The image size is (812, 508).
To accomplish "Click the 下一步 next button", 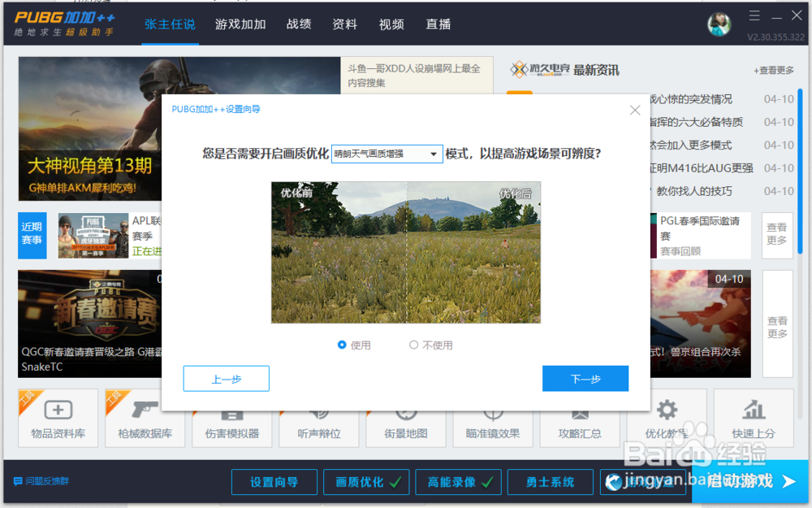I will [x=585, y=378].
